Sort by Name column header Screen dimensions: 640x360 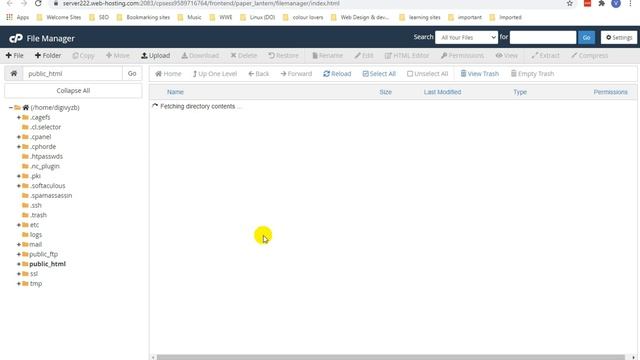pos(175,92)
